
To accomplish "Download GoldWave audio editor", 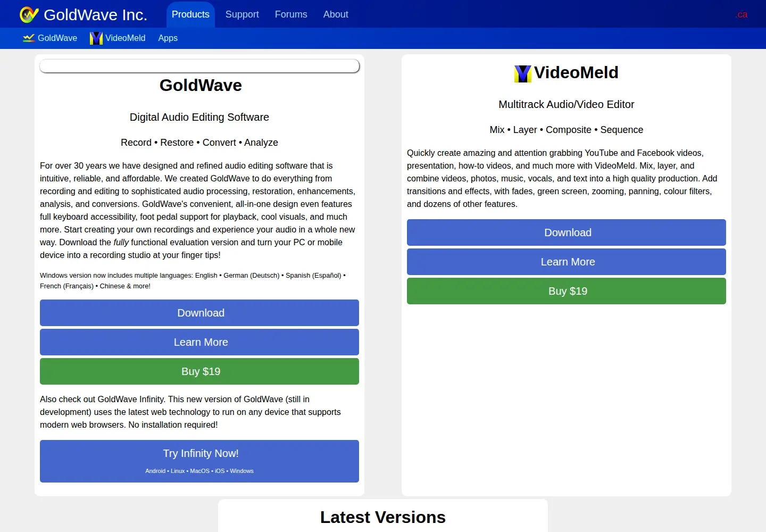I will tap(199, 313).
